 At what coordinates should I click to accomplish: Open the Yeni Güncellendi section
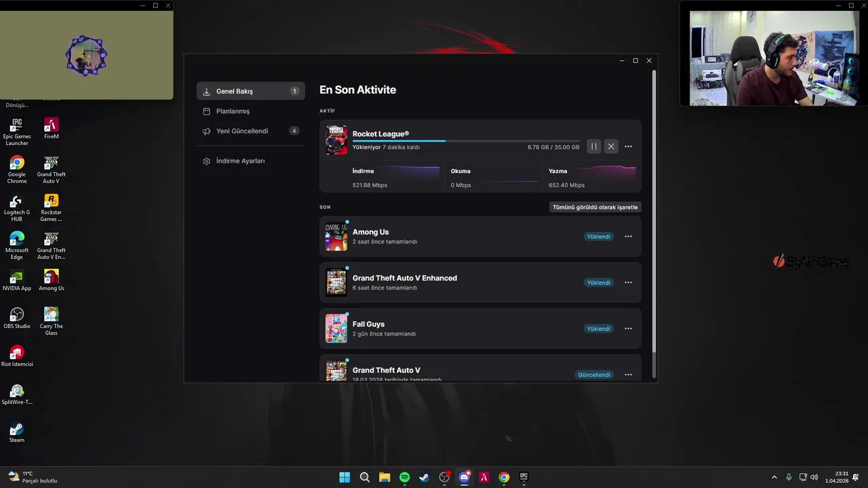point(250,131)
